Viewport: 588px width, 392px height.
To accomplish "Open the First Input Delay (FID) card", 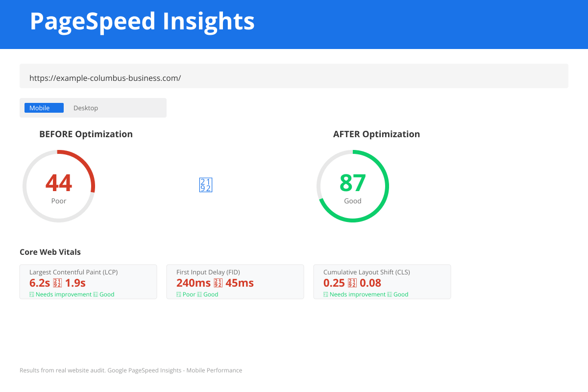I will (235, 282).
